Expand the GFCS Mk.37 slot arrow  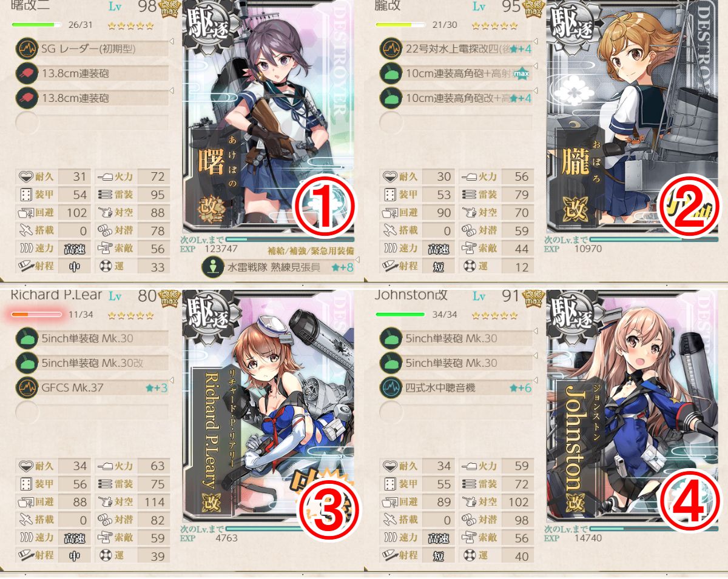point(172,380)
